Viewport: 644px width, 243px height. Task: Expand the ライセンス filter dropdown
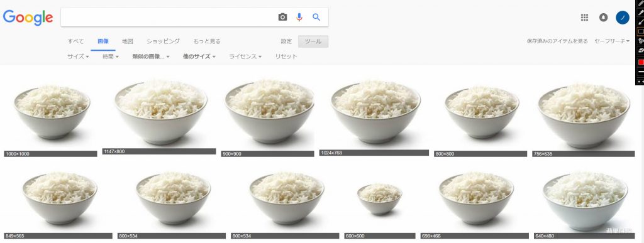245,57
